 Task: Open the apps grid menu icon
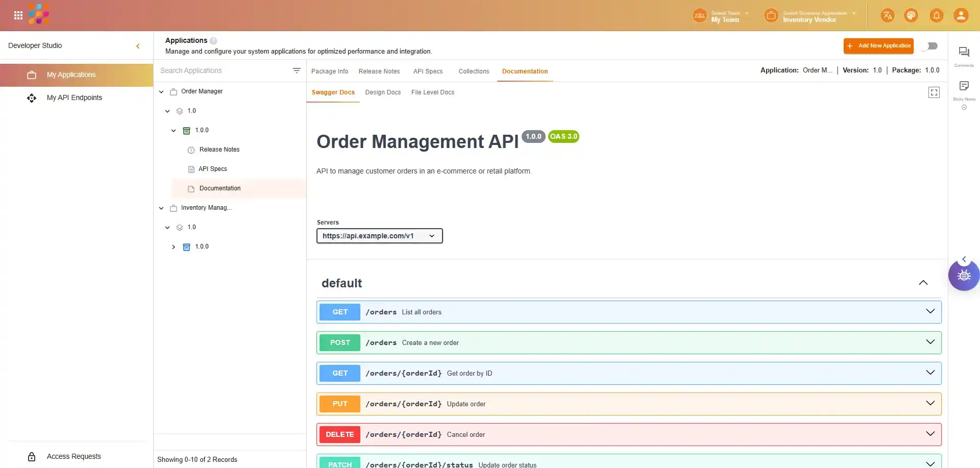point(18,15)
